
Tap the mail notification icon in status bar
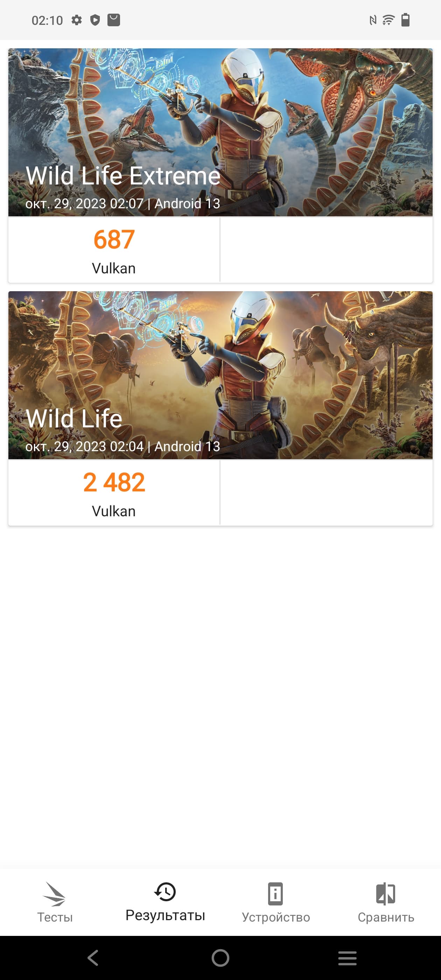114,20
